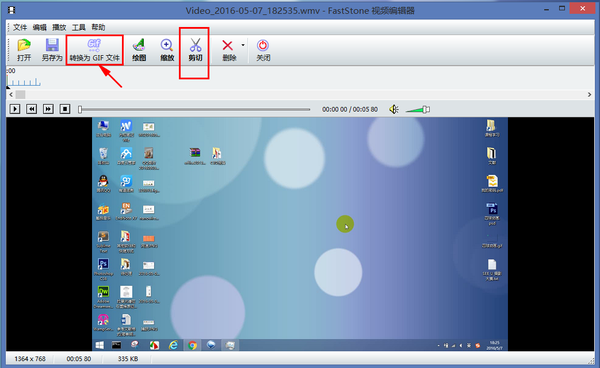Step back to the previous frame
This screenshot has height=368, width=600.
31,109
